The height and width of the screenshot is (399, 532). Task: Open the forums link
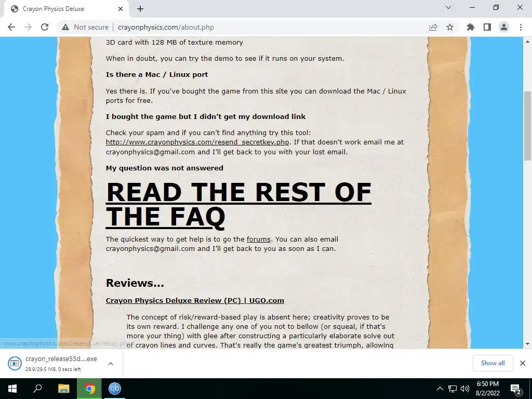259,239
